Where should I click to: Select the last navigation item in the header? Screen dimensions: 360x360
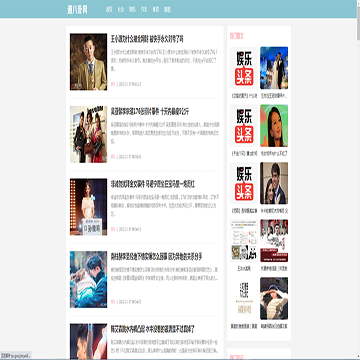167,10
